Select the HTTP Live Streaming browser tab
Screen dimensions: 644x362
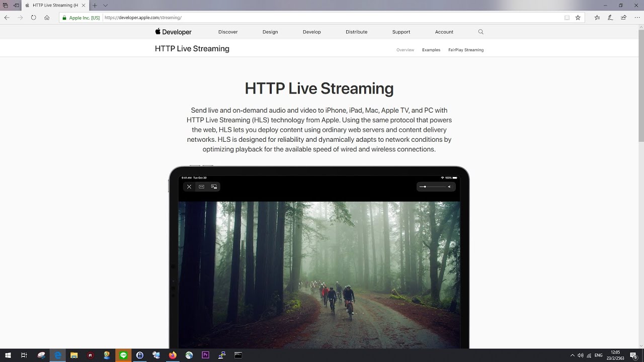(x=54, y=5)
